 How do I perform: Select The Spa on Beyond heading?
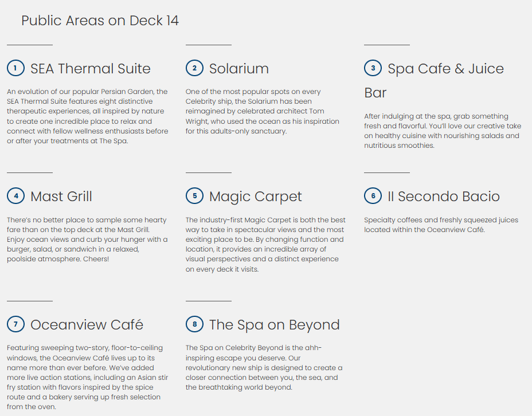tap(274, 325)
